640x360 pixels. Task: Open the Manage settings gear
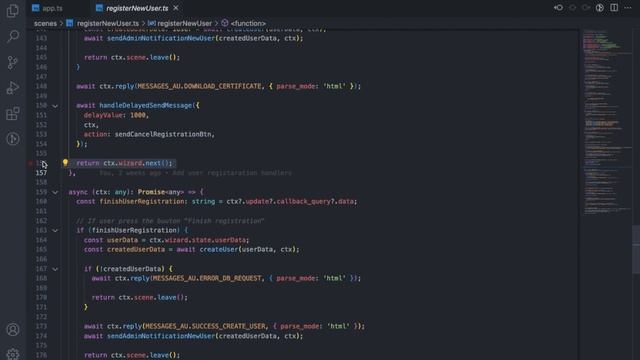13,354
